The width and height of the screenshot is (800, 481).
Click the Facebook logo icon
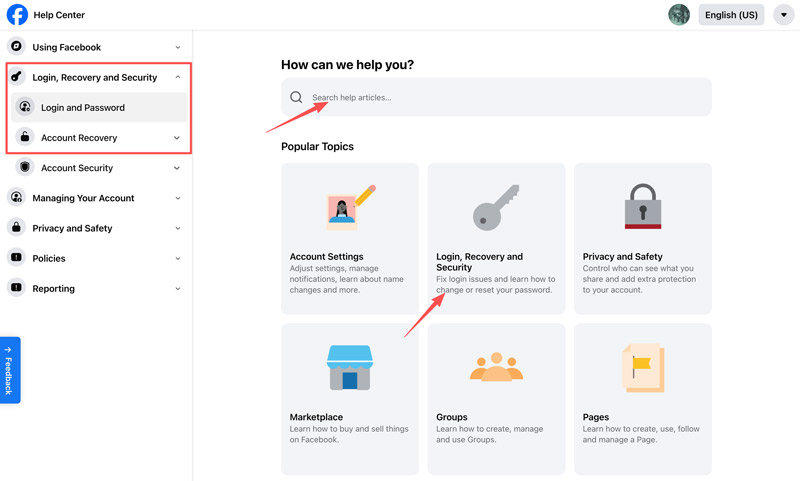(17, 15)
